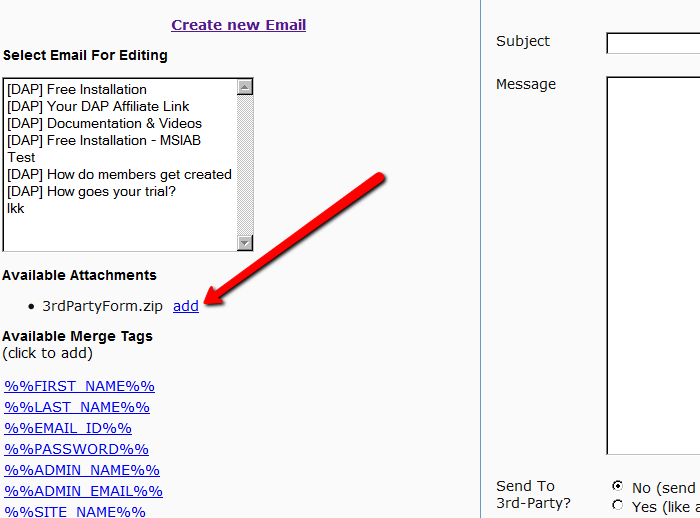Insert the %%ADMIN_EMAIL%% merge tag
The image size is (700, 518).
(83, 491)
